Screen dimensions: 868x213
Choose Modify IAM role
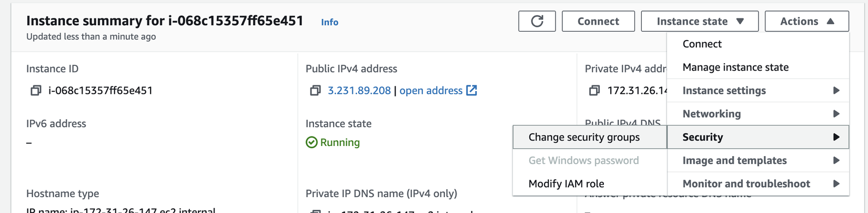click(x=566, y=183)
